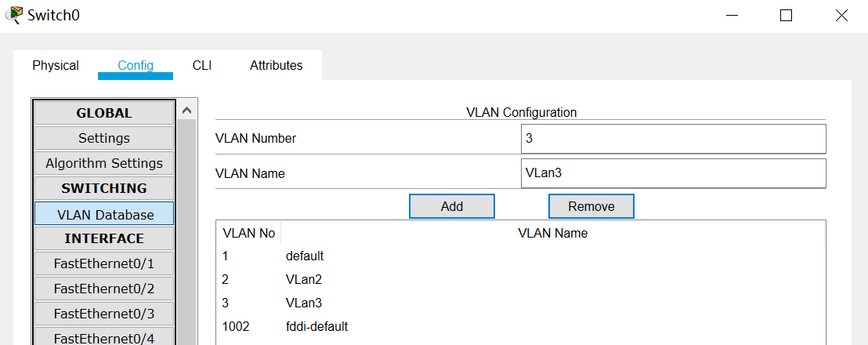Image resolution: width=868 pixels, height=345 pixels.
Task: Select the fddi-default VLAN row
Action: point(316,326)
